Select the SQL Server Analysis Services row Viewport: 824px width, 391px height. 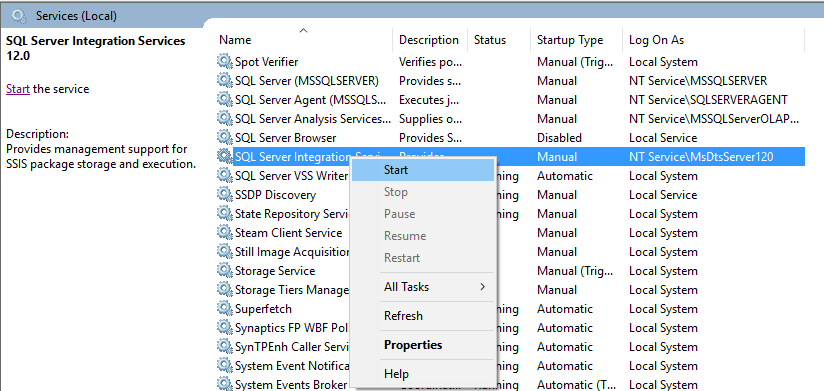click(x=510, y=119)
